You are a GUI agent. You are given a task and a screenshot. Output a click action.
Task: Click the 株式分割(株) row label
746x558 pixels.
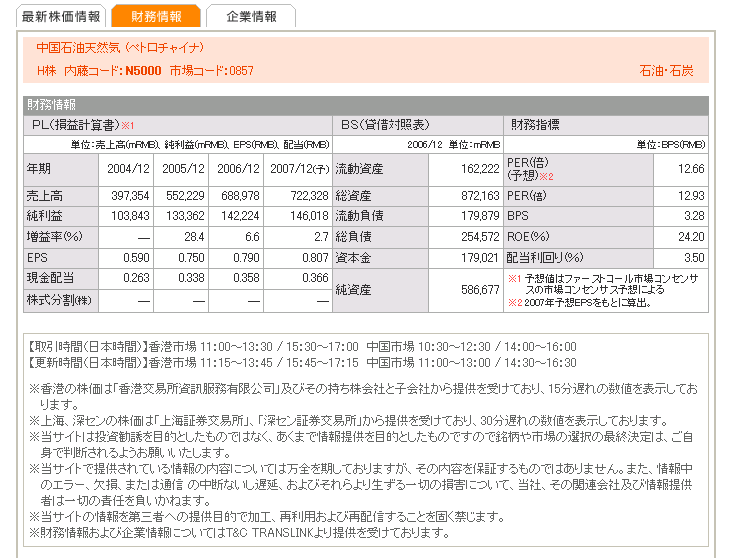[x=59, y=300]
